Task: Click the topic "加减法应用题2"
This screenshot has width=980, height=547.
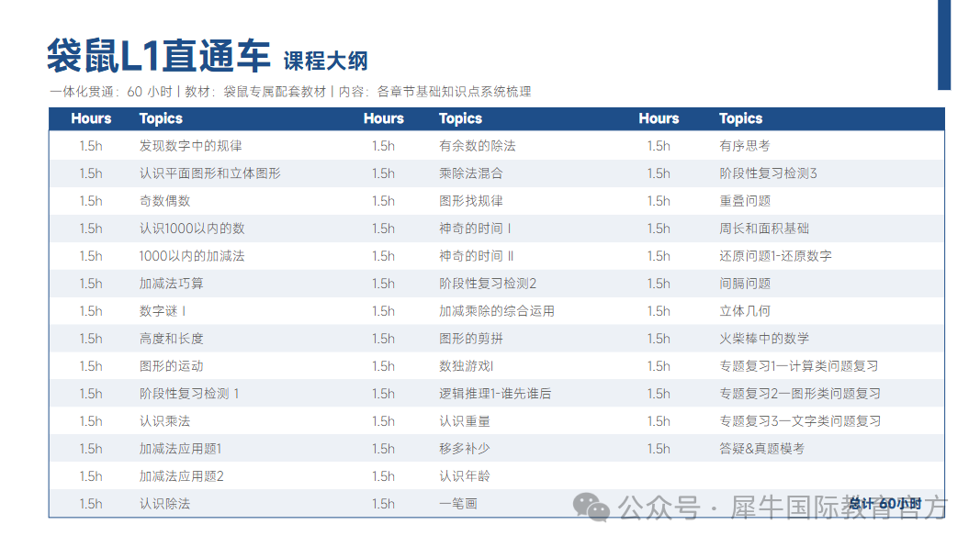Action: click(x=181, y=475)
